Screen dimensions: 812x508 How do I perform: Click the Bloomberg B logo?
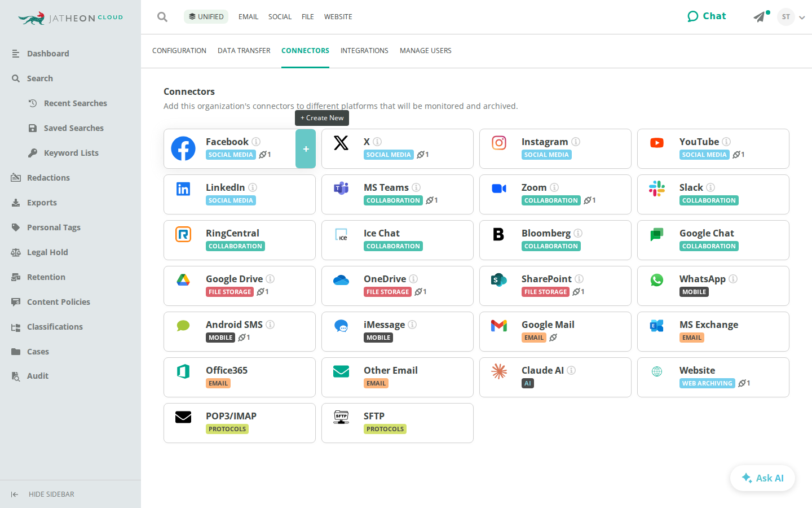pos(499,234)
